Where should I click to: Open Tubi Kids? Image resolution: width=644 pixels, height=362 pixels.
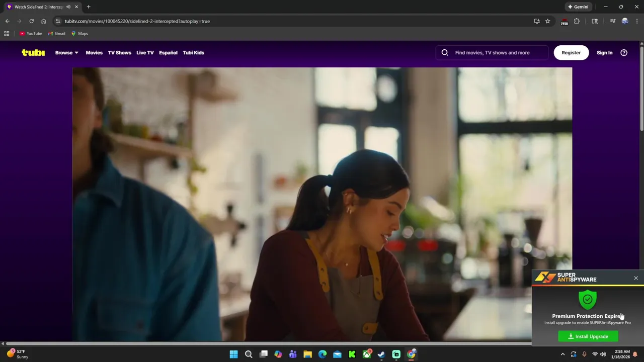(x=193, y=52)
